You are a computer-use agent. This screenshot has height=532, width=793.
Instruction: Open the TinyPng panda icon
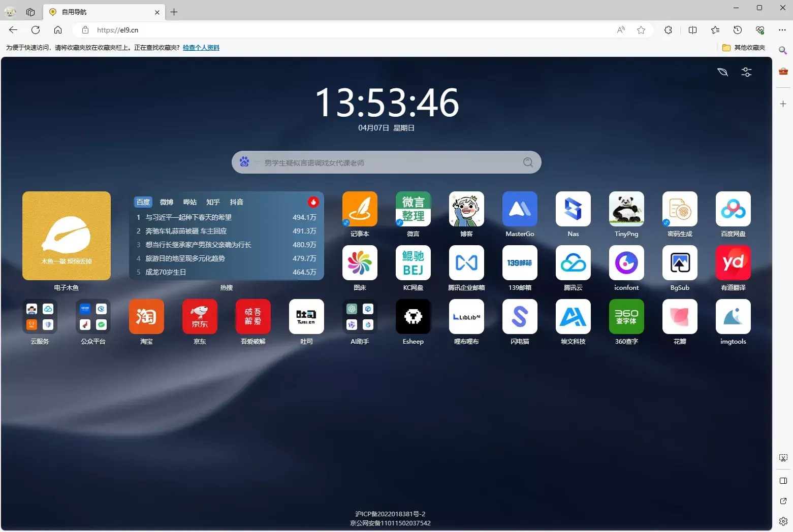(x=626, y=209)
